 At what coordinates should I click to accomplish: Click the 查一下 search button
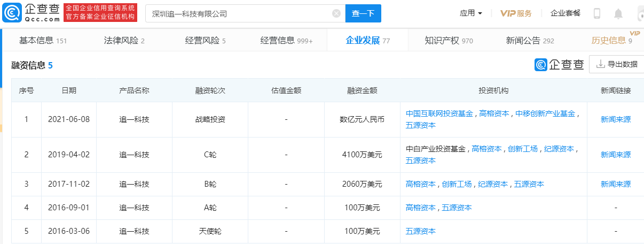[x=363, y=13]
